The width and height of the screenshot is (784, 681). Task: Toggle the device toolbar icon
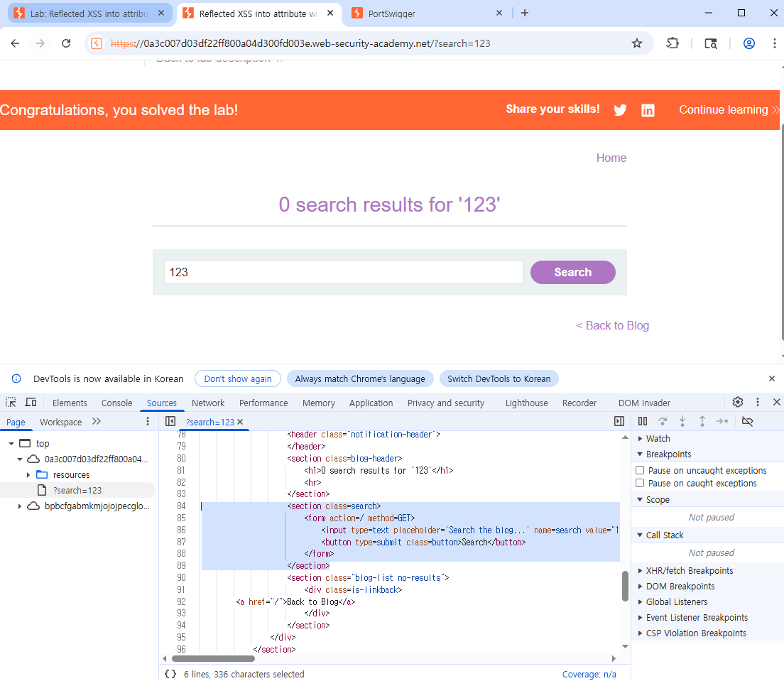[31, 402]
